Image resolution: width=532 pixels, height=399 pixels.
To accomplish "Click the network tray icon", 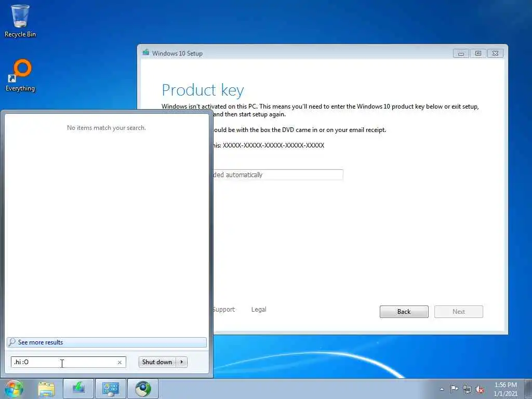I will [467, 389].
